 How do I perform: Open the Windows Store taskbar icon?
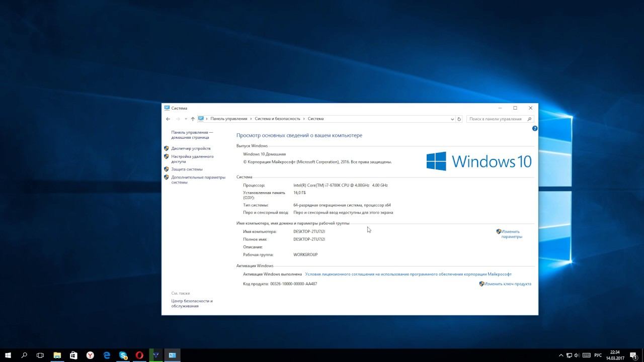click(73, 355)
